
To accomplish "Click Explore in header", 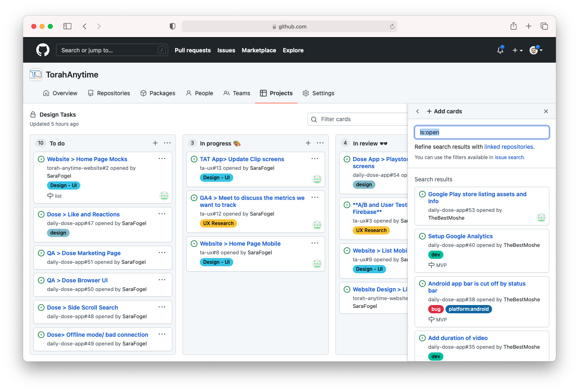I will pos(293,50).
